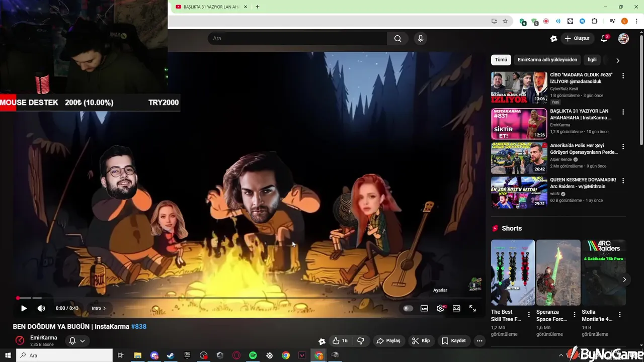Open options for QUEEN KESMEYE video
The image size is (644, 362).
(x=623, y=180)
